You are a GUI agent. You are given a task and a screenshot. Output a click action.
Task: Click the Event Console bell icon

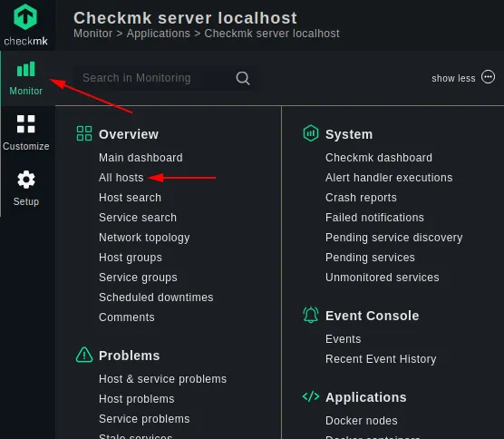311,315
